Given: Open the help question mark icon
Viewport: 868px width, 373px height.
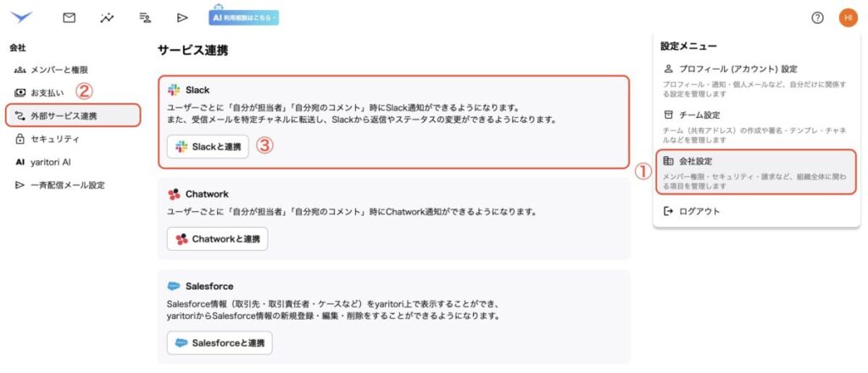Looking at the screenshot, I should (817, 17).
